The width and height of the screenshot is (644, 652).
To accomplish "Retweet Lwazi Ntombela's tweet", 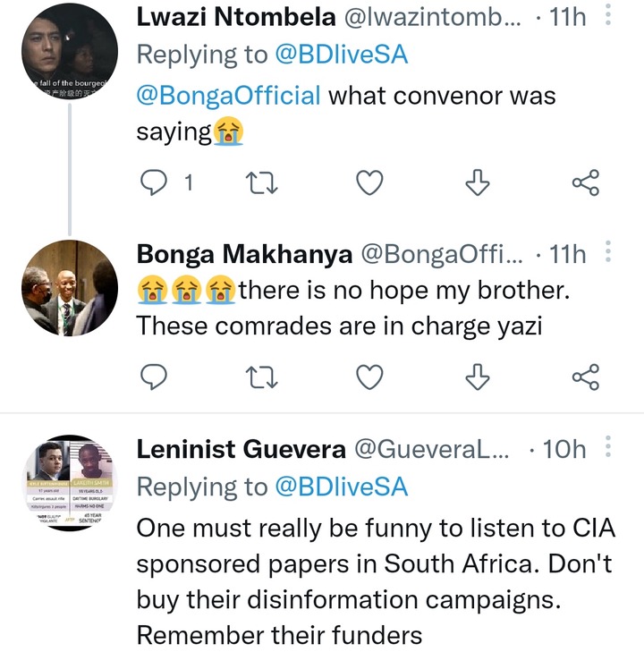I will [x=261, y=183].
